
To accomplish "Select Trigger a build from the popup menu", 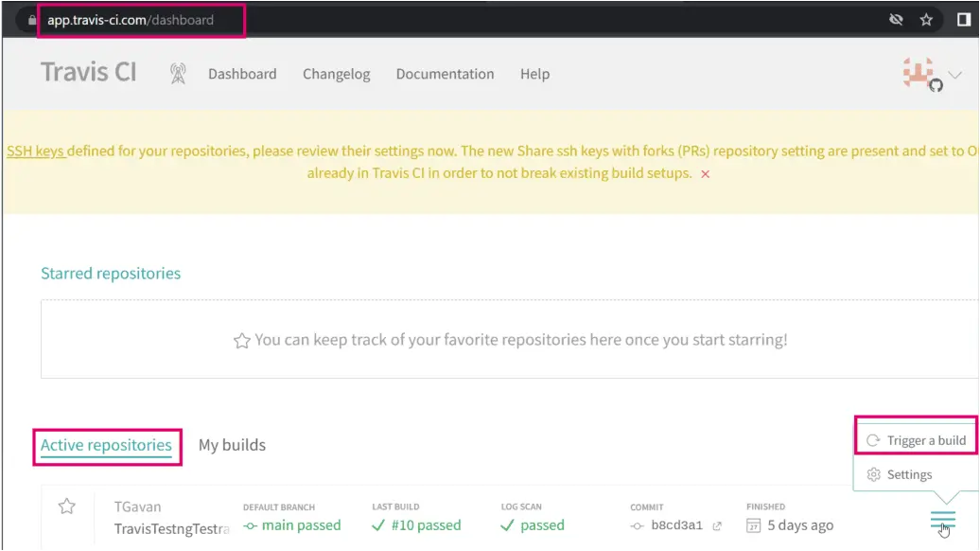I will 916,440.
